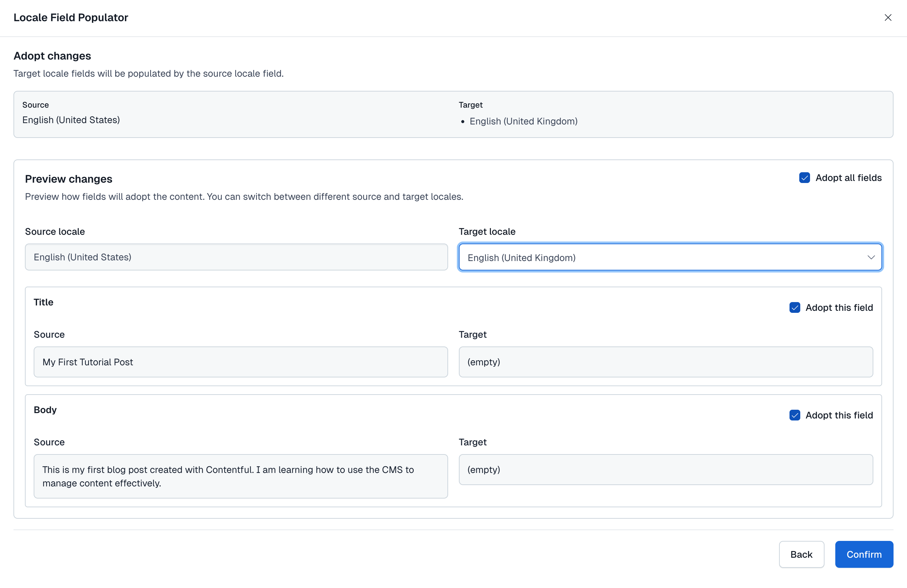The image size is (907, 588).
Task: Close the Locale Field Populator dialog
Action: click(887, 17)
